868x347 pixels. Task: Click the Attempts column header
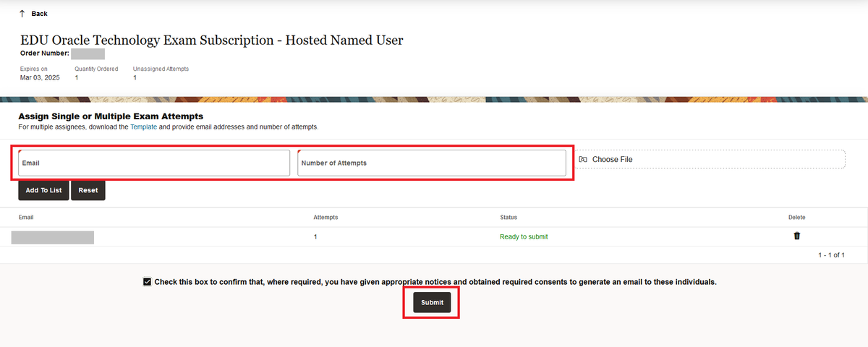point(325,217)
